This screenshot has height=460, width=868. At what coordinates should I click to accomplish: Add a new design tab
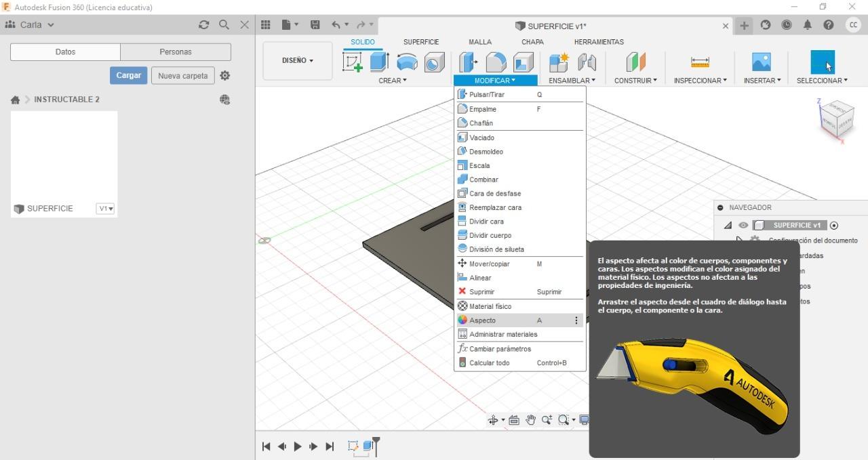[745, 25]
